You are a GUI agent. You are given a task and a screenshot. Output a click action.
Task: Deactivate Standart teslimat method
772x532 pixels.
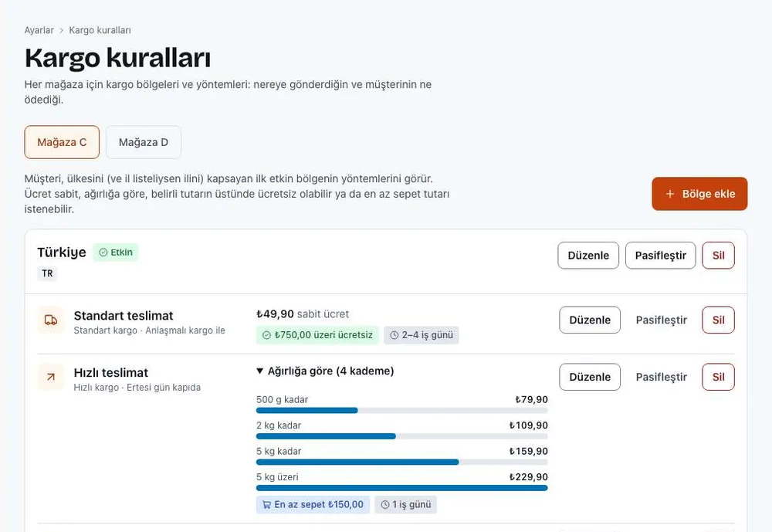point(662,320)
